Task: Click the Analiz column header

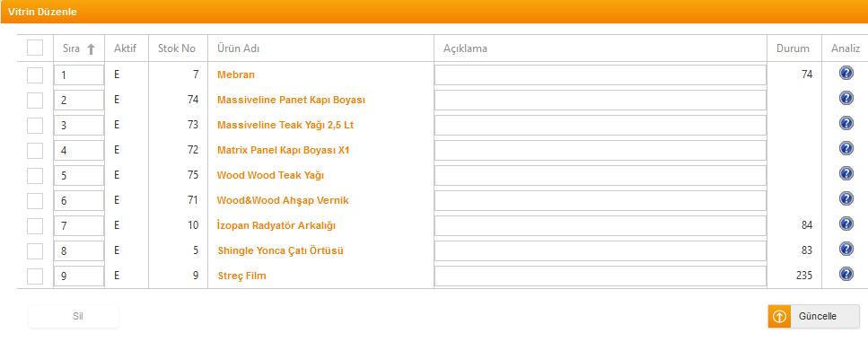Action: [846, 48]
